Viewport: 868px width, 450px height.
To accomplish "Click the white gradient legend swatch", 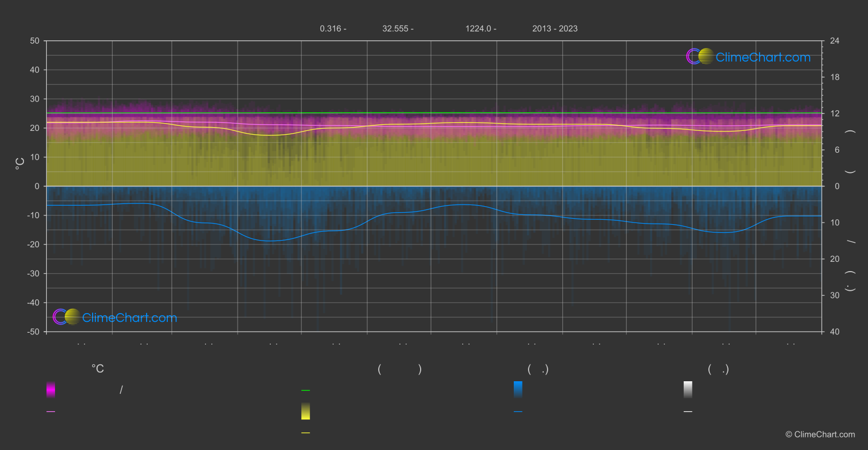I will click(x=688, y=389).
